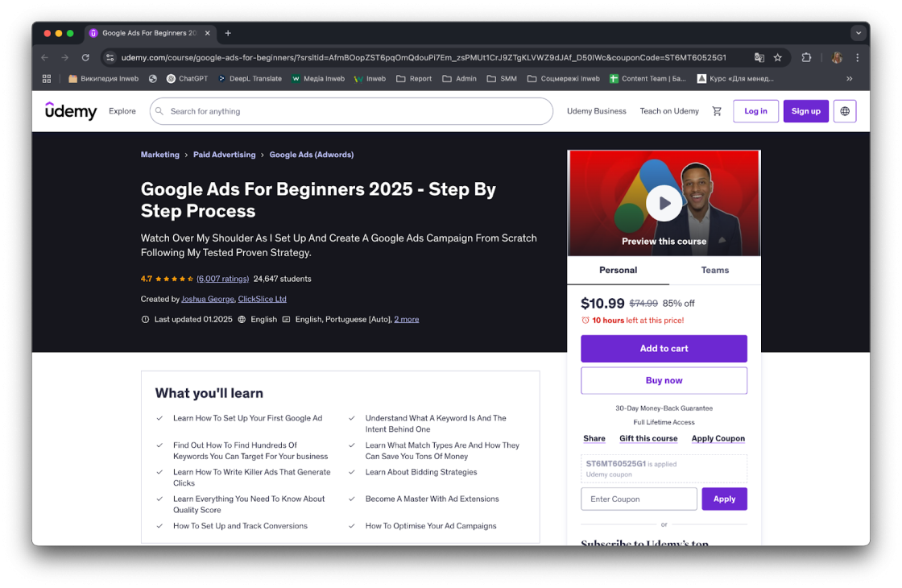Click the 30-Day Money-Back Guarantee text
Image resolution: width=902 pixels, height=588 pixels.
(x=664, y=408)
